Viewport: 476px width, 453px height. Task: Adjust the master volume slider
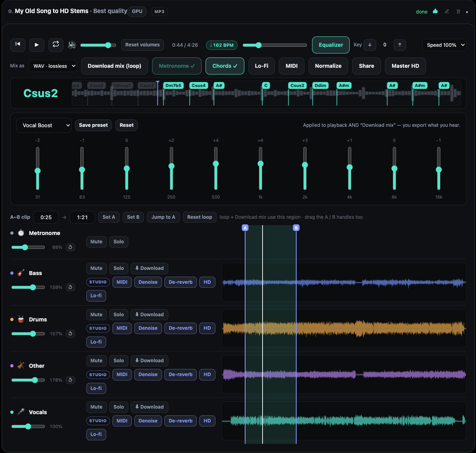98,45
